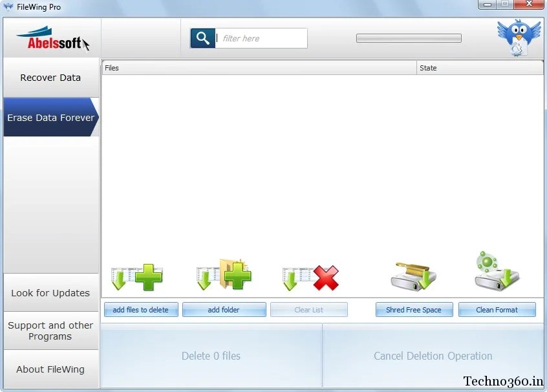Click the magnifying glass search icon
This screenshot has height=392, width=547.
[202, 38]
